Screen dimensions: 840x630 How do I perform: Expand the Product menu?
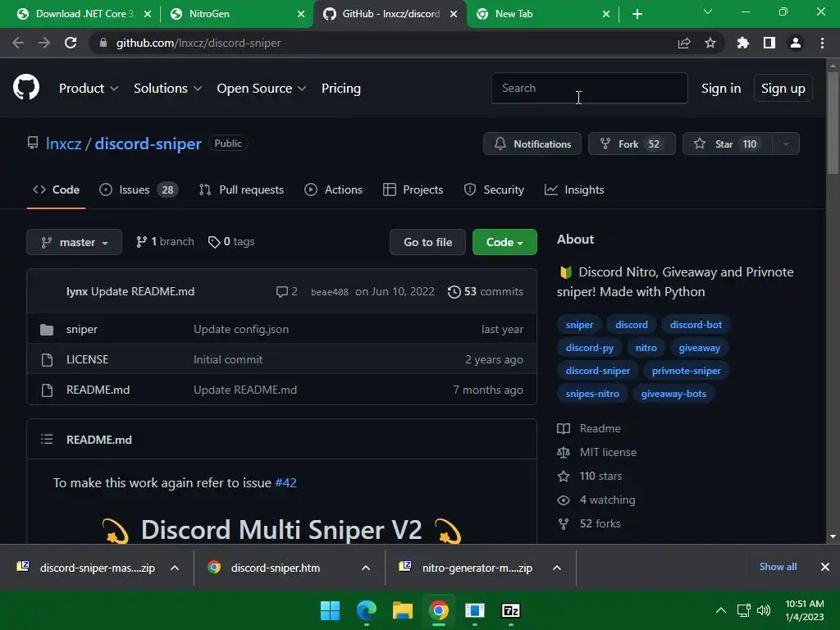(x=89, y=89)
